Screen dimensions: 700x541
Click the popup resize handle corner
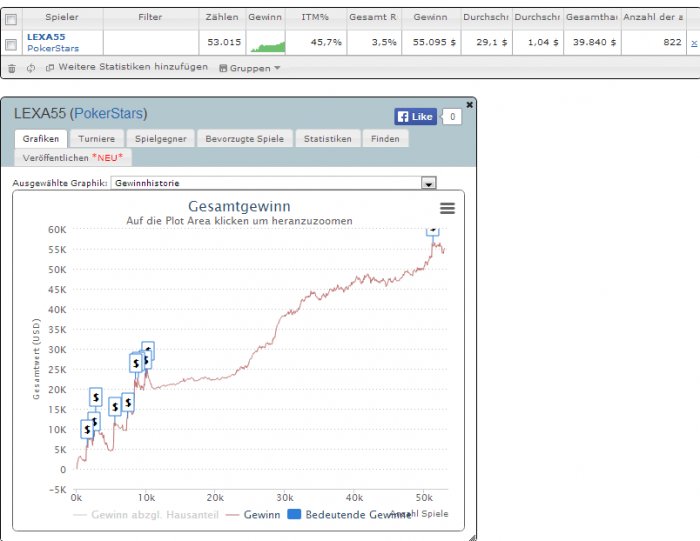(x=472, y=537)
